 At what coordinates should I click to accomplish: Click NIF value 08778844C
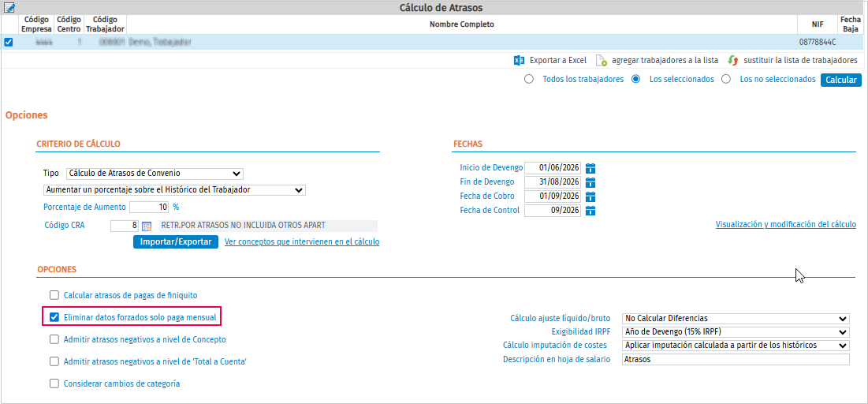818,42
